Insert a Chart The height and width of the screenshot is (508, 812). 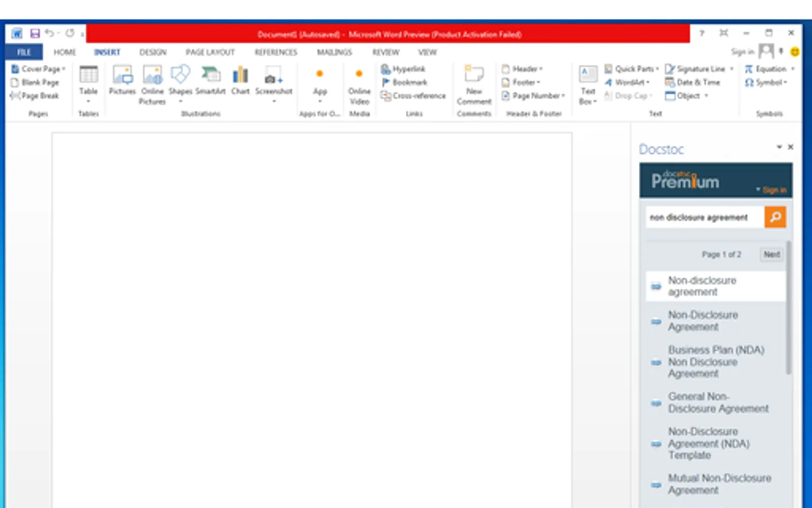pos(240,81)
